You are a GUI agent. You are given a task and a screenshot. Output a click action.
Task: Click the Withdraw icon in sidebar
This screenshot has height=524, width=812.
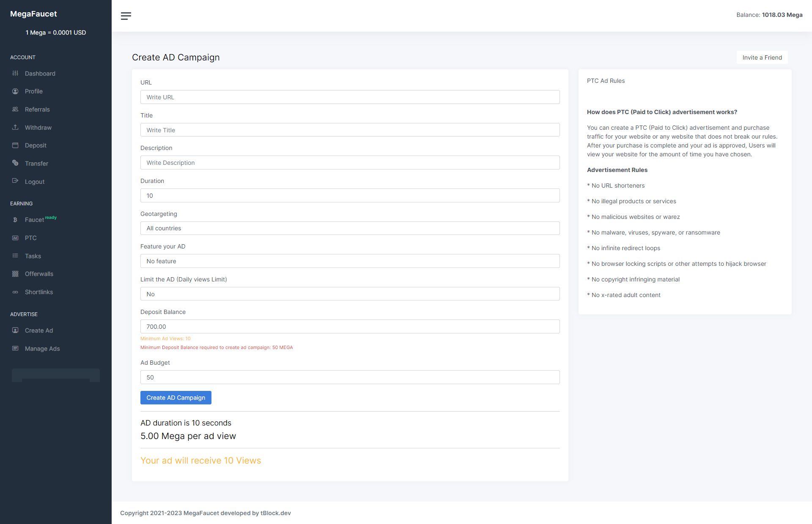(x=15, y=127)
